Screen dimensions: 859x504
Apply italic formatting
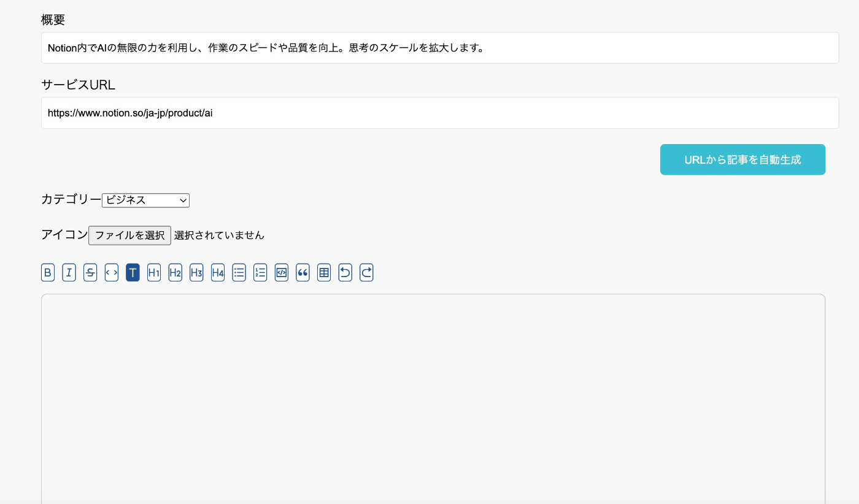pyautogui.click(x=69, y=272)
